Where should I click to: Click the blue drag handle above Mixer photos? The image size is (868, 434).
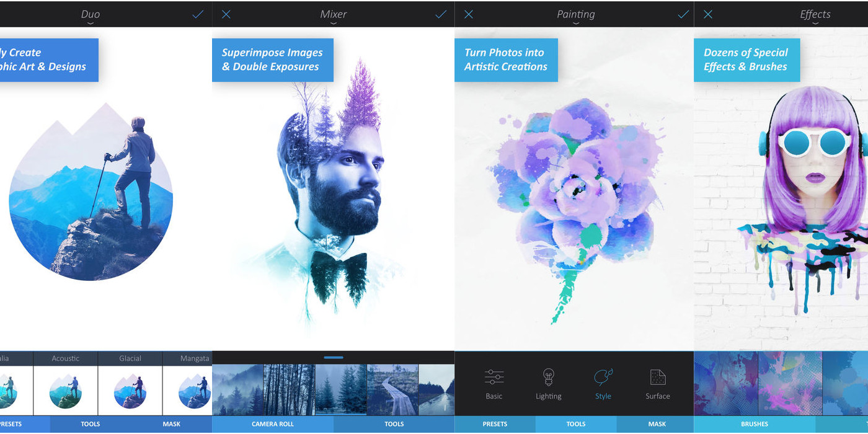[334, 358]
